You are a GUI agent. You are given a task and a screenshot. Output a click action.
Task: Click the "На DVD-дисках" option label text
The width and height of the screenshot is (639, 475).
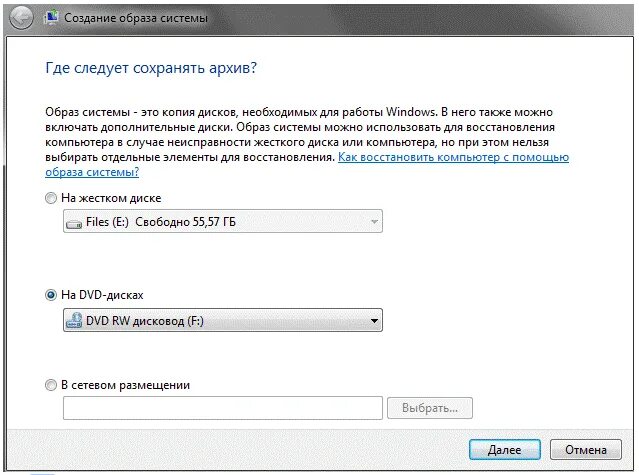pos(102,296)
